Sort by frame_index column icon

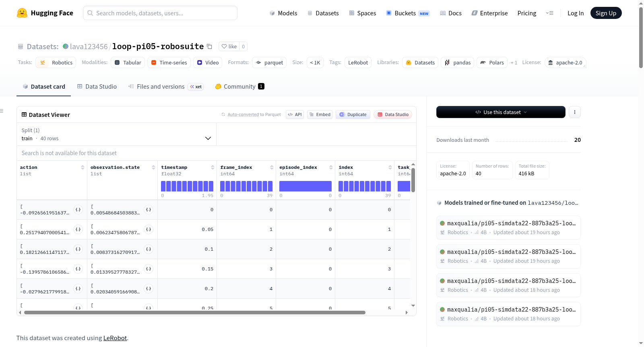coord(272,167)
